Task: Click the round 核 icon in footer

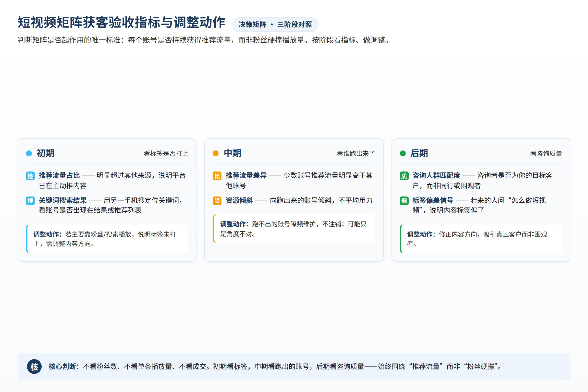Action: pyautogui.click(x=34, y=367)
